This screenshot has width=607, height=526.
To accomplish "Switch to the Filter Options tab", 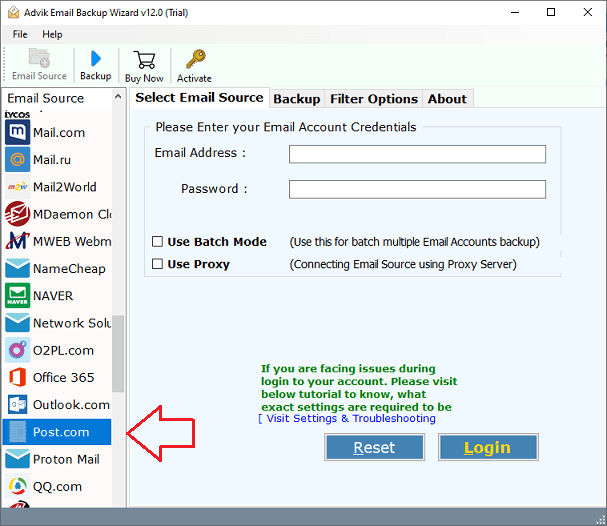I will point(372,99).
